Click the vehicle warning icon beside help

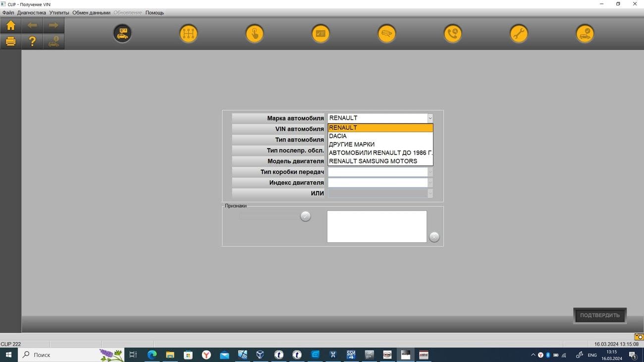click(54, 42)
